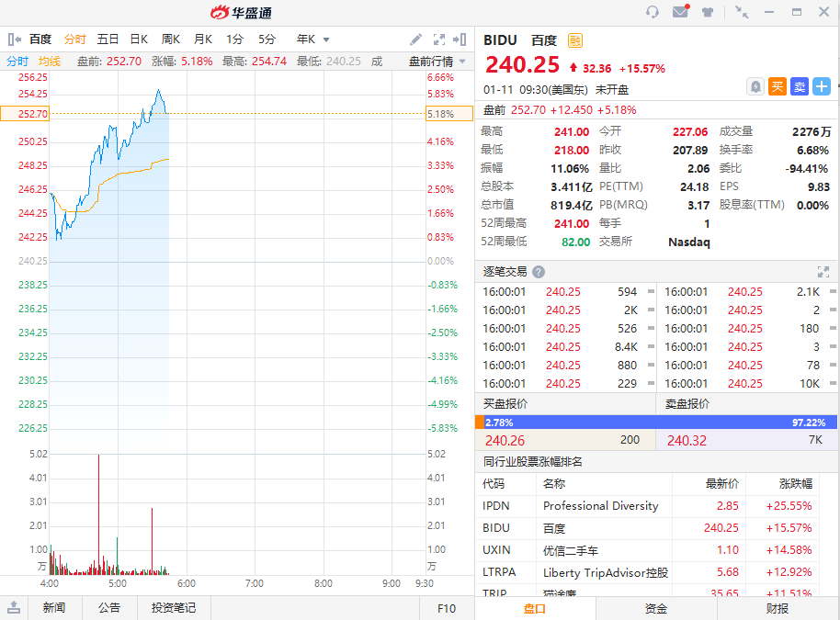Open the 公告 announcements tab
The image size is (840, 620).
[109, 608]
